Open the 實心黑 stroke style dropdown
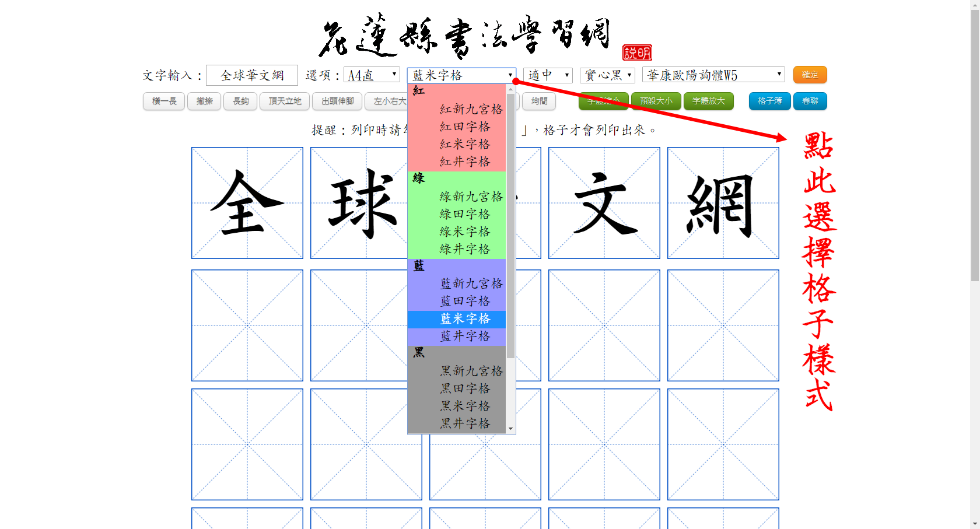 [607, 75]
